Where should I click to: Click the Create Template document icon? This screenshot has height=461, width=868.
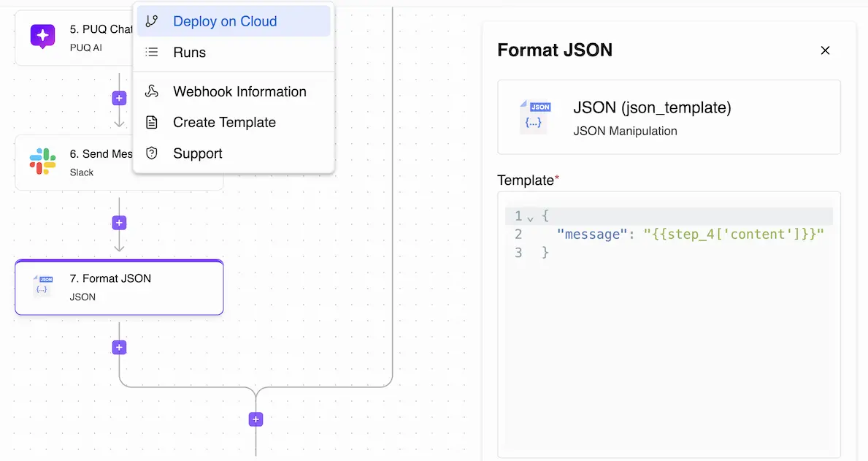coord(152,122)
